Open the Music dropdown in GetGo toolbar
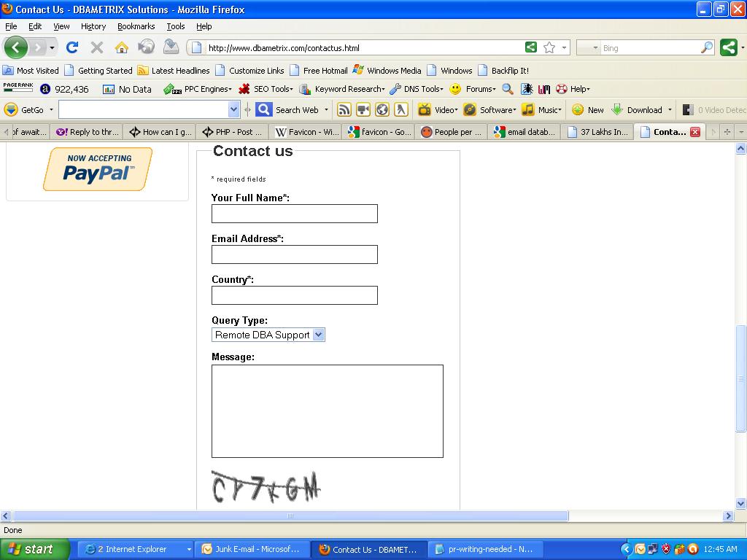 click(x=542, y=110)
